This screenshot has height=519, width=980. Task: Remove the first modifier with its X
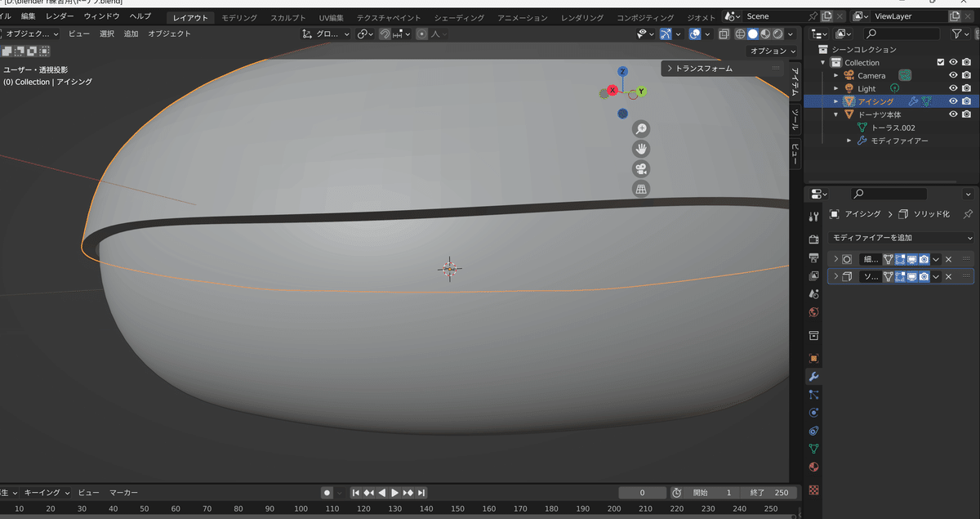click(948, 259)
